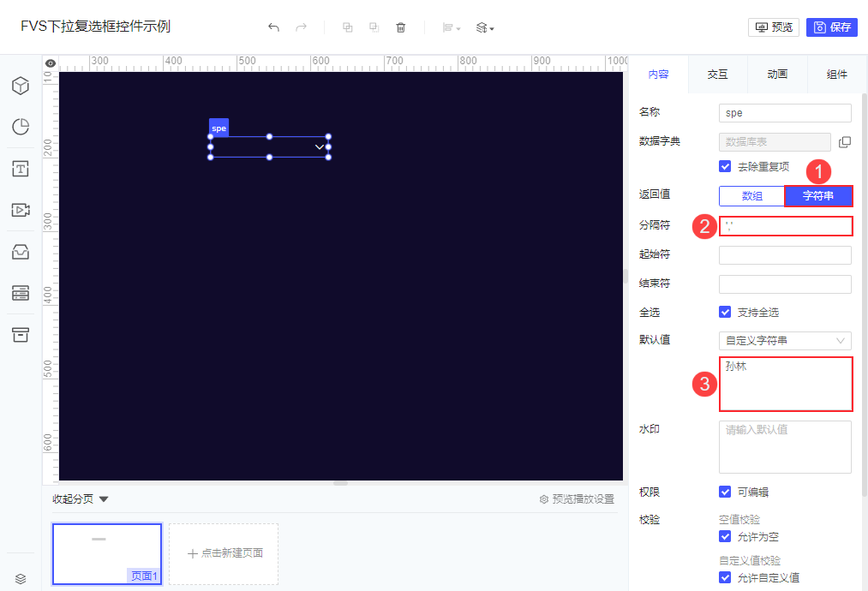Click the 数据字典 数据库表 field

(775, 142)
